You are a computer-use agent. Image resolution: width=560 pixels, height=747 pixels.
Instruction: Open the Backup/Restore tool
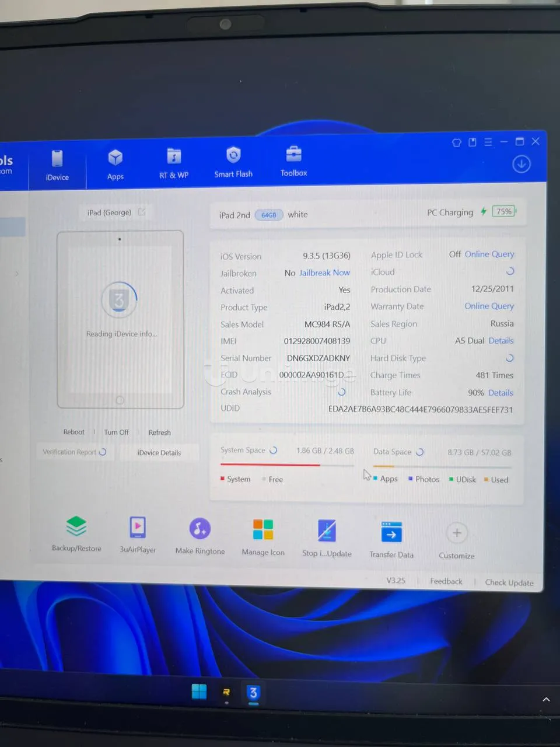76,528
